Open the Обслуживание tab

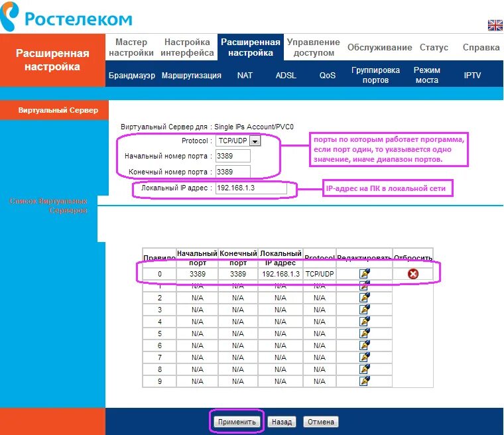pyautogui.click(x=379, y=47)
